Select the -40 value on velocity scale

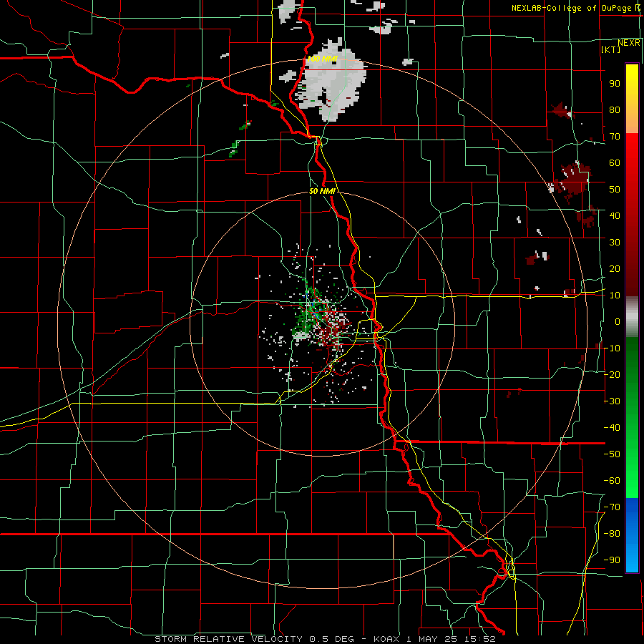612,428
